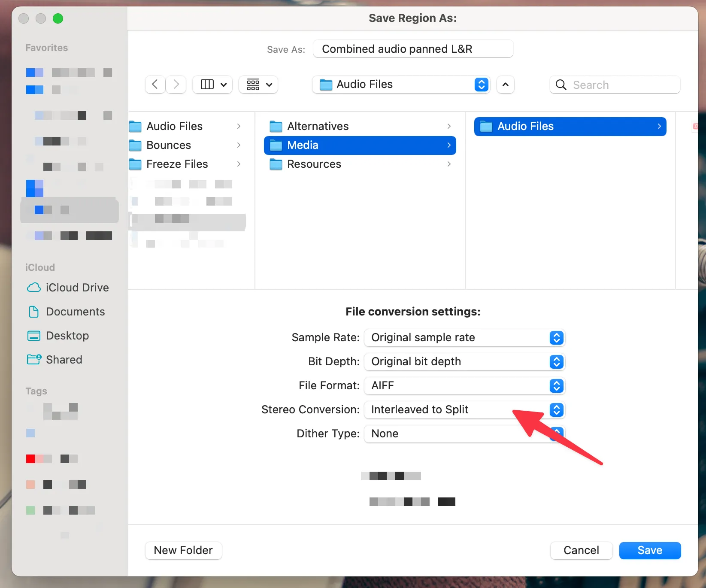706x588 pixels.
Task: Collapse the dialog with the chevron-up button
Action: [x=505, y=85]
